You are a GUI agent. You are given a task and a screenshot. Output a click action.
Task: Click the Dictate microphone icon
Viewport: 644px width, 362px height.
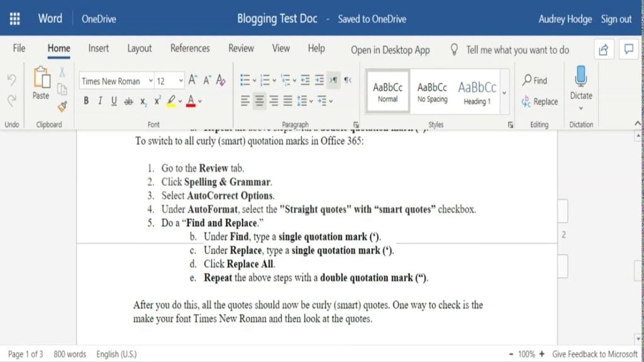coord(580,76)
